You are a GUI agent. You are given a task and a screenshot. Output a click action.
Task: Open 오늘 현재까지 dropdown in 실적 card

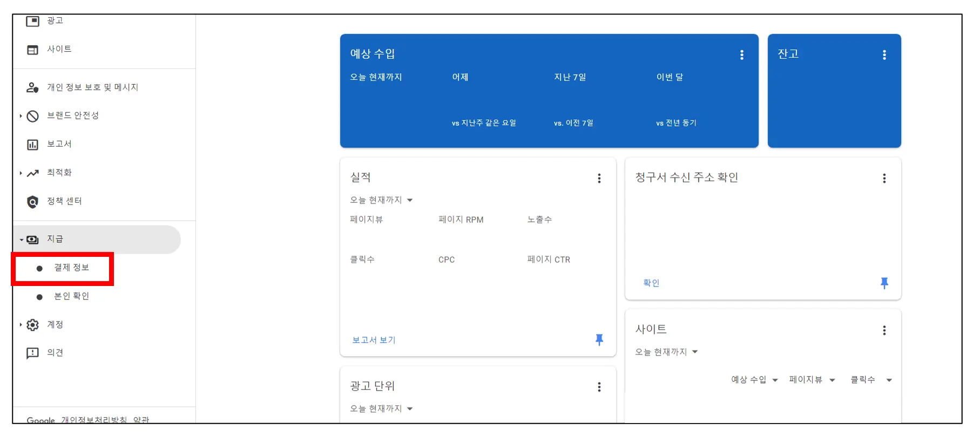(381, 200)
